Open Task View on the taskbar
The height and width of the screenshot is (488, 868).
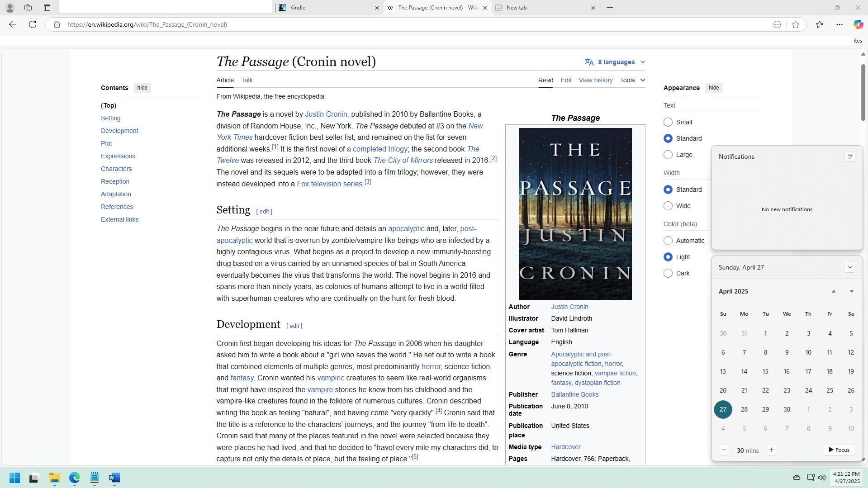point(34,478)
